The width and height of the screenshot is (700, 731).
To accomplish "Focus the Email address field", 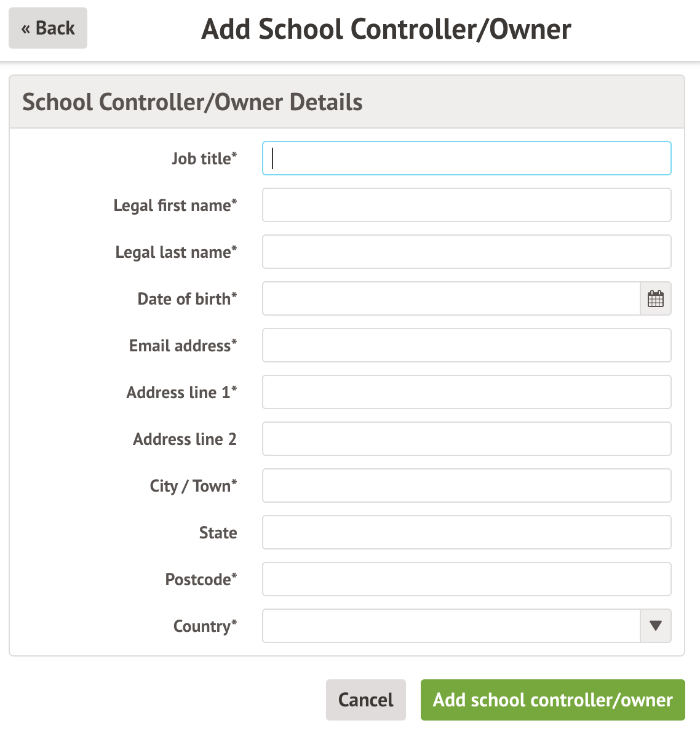I will (466, 346).
